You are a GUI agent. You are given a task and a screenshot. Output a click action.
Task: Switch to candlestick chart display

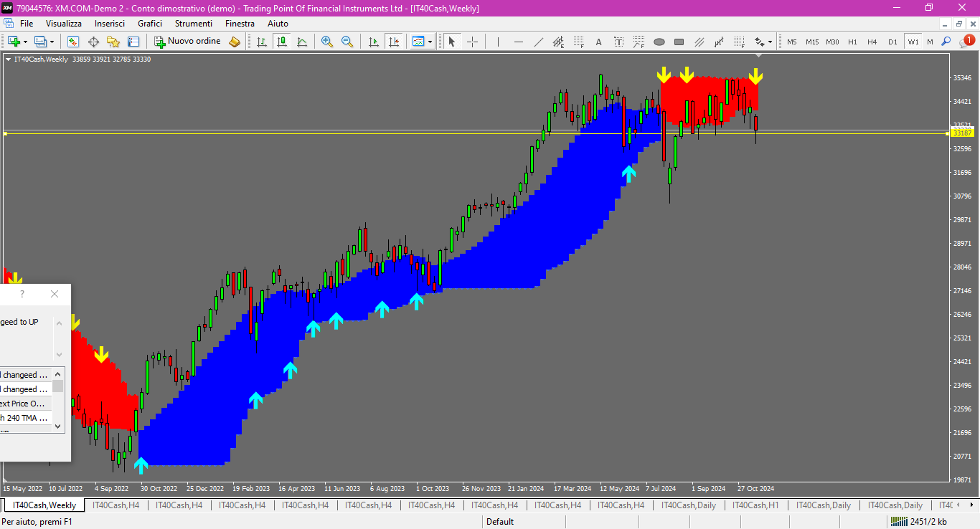(282, 42)
